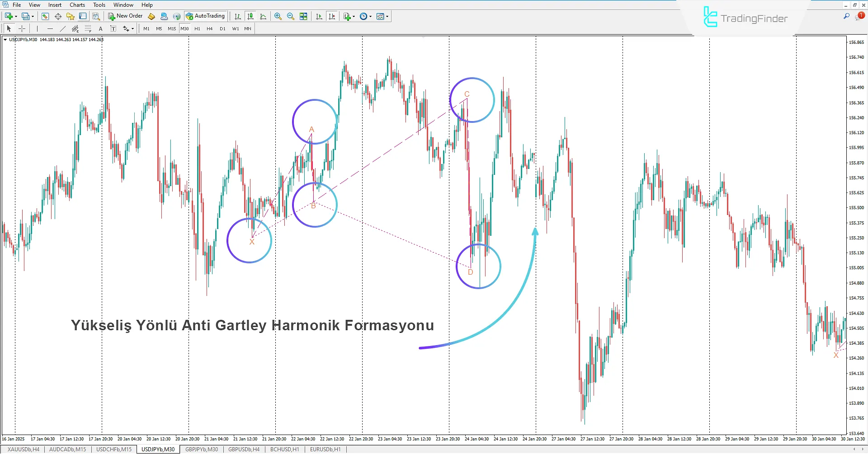Open the Navigator panel icon
868x454 pixels.
point(70,16)
